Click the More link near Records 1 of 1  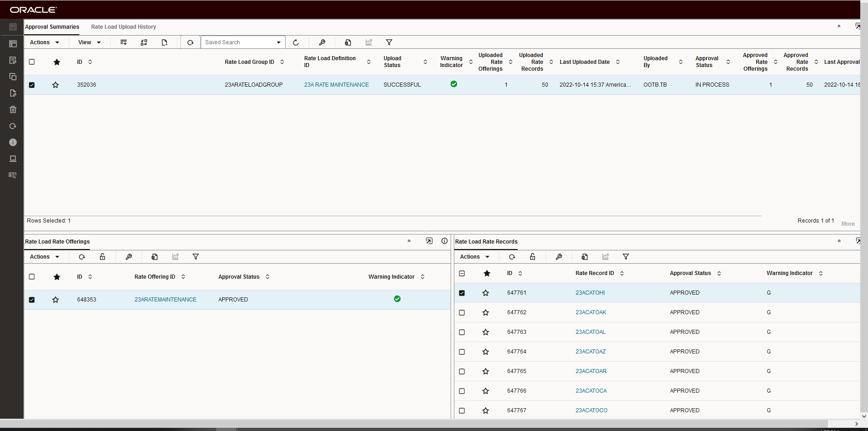click(x=848, y=224)
